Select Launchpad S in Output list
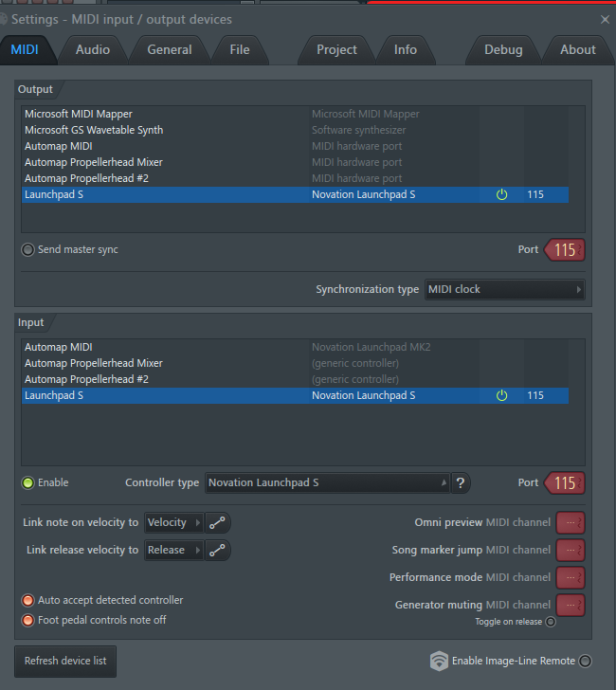 click(x=295, y=194)
